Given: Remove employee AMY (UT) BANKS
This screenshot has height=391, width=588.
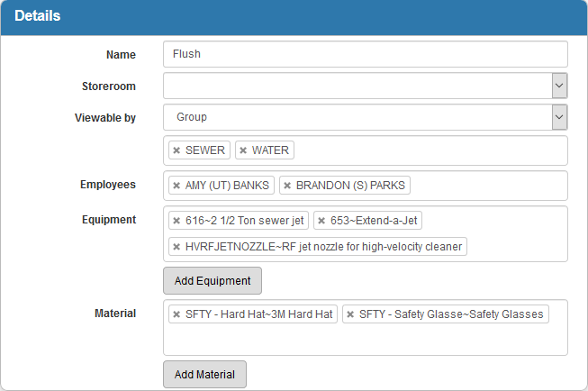Looking at the screenshot, I should pyautogui.click(x=176, y=186).
